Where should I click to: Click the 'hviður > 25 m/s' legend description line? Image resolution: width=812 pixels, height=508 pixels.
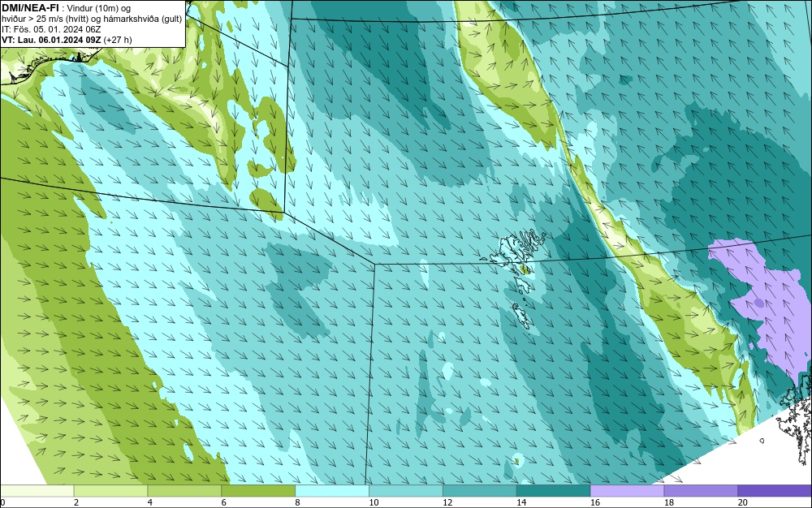click(92, 19)
